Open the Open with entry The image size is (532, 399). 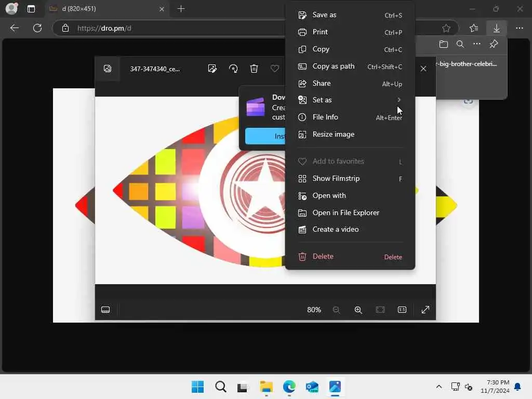click(x=350, y=196)
